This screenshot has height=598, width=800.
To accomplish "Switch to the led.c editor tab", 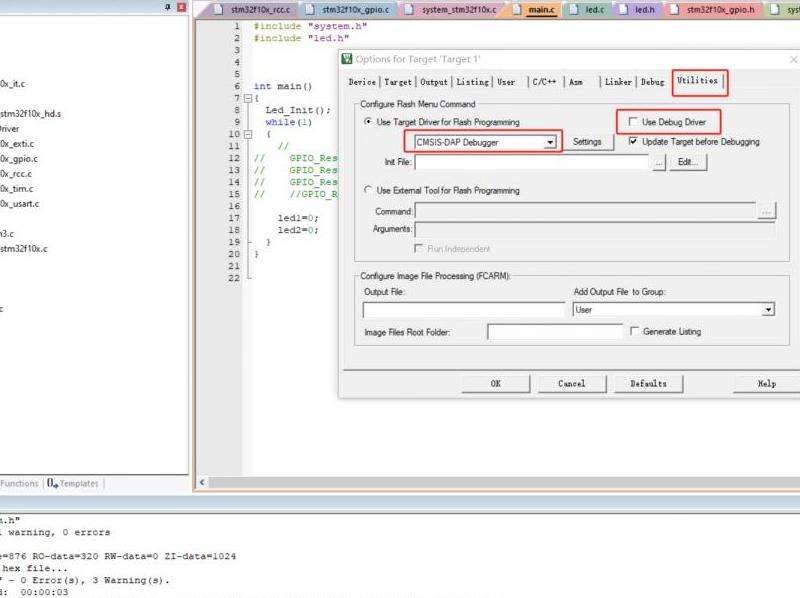I will click(x=587, y=10).
